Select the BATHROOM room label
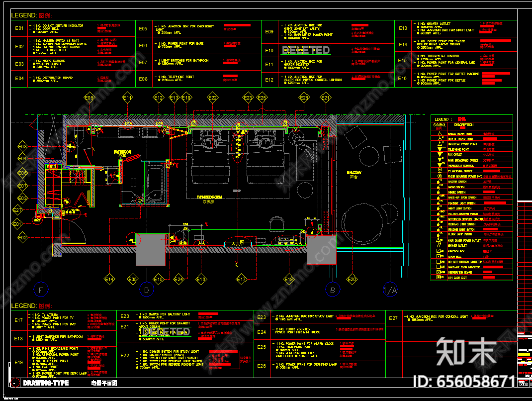This screenshot has height=401, width=532. click(x=122, y=152)
